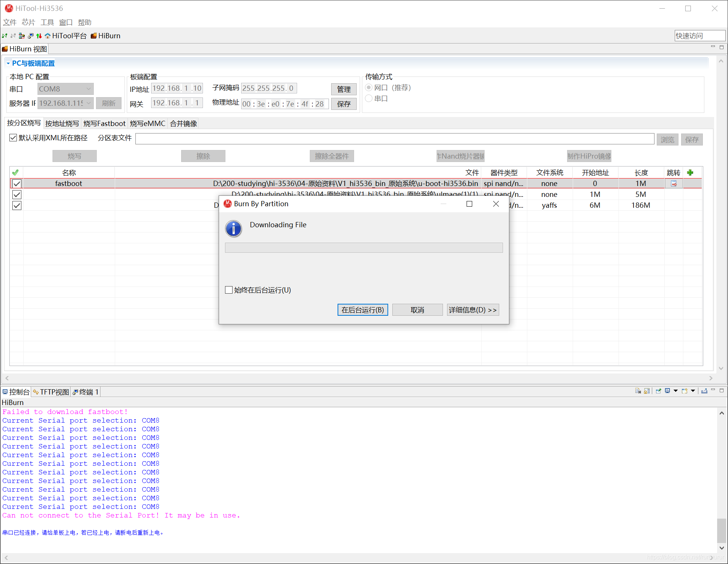This screenshot has width=728, height=564.
Task: Toggle the console scroll lock icon
Action: point(647,391)
